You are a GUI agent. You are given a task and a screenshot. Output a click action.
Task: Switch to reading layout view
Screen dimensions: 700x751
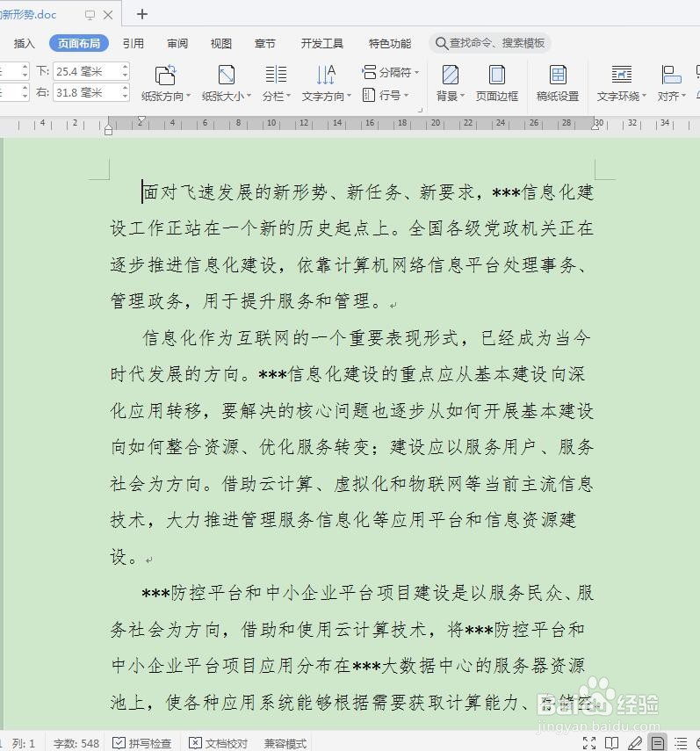[x=611, y=743]
